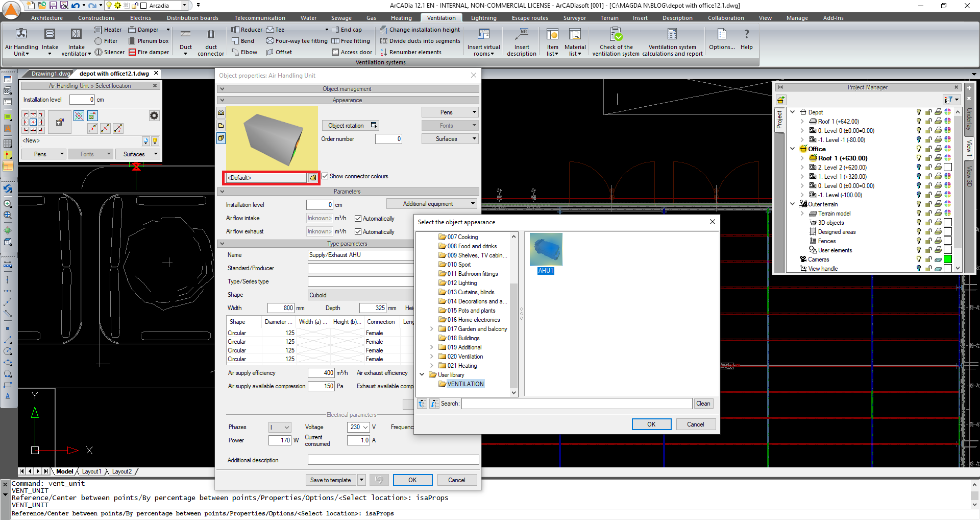Collapse the Depot tree node
Viewport: 980px width, 520px height.
tap(793, 112)
